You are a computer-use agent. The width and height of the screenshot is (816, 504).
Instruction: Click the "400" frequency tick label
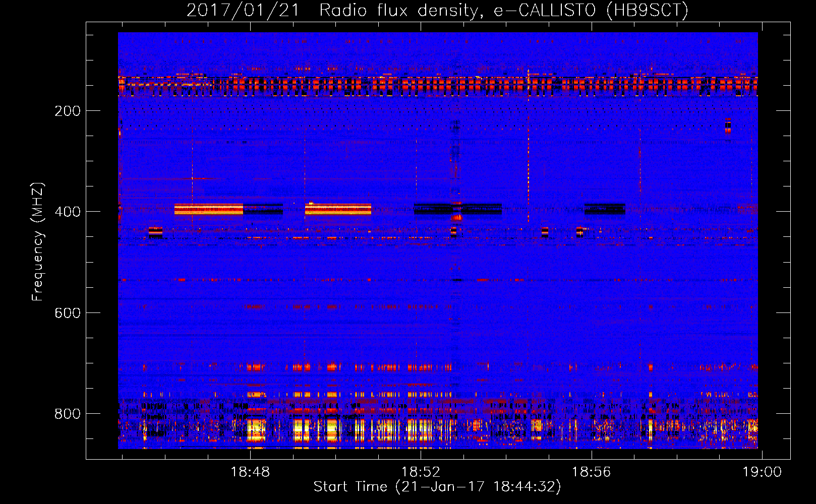click(68, 212)
